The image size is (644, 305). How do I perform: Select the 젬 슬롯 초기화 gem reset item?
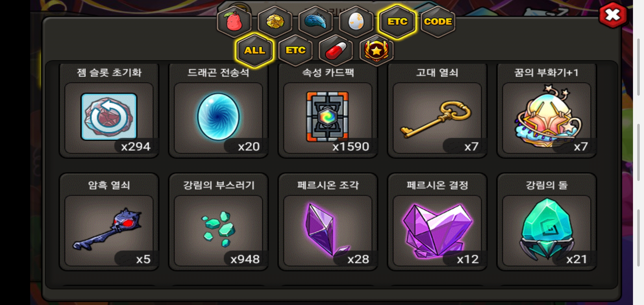[x=109, y=111]
